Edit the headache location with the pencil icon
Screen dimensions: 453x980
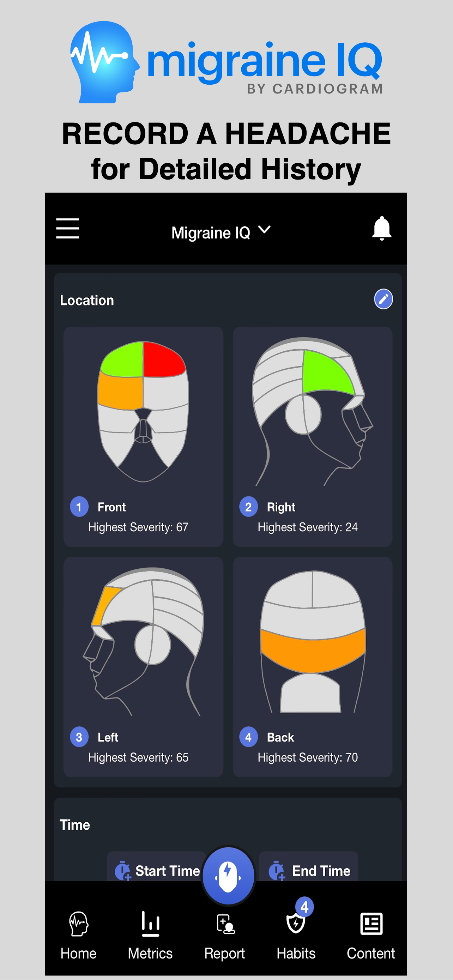(383, 299)
